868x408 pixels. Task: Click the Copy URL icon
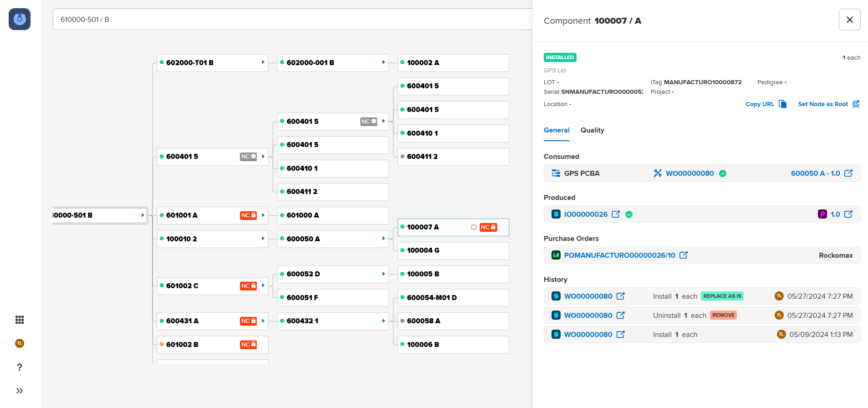point(782,104)
